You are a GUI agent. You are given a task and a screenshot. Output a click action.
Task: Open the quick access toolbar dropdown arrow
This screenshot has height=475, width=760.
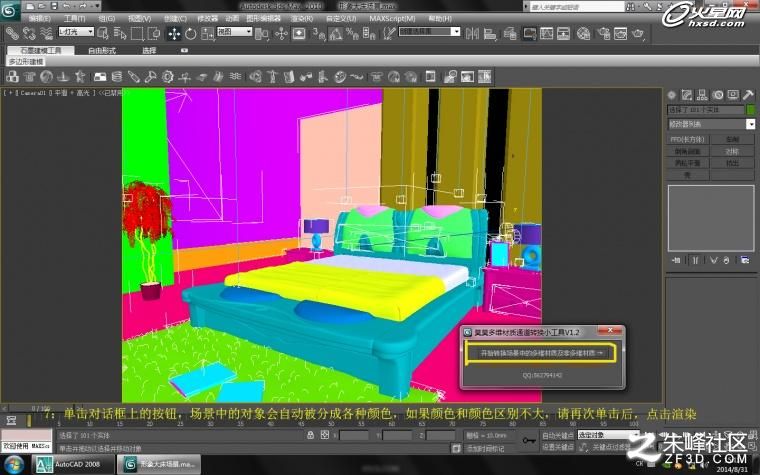[x=97, y=6]
